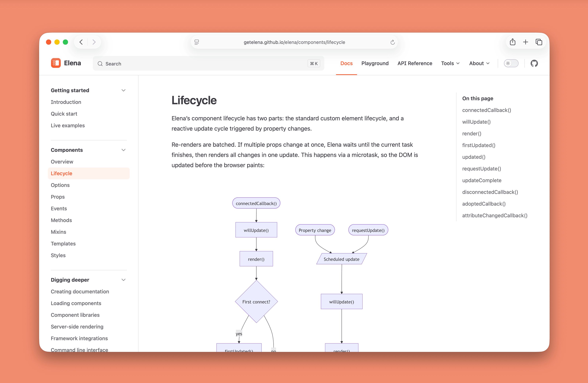The image size is (588, 383).
Task: Click the search magnifier icon
Action: coord(100,63)
